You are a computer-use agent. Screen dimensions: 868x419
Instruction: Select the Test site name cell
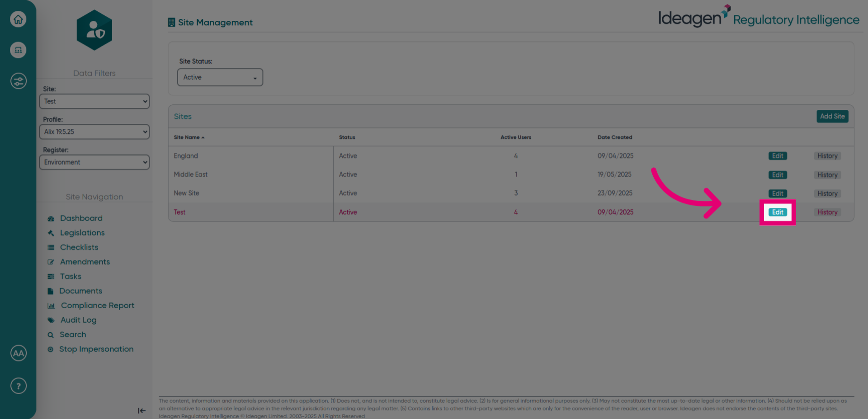(x=179, y=212)
